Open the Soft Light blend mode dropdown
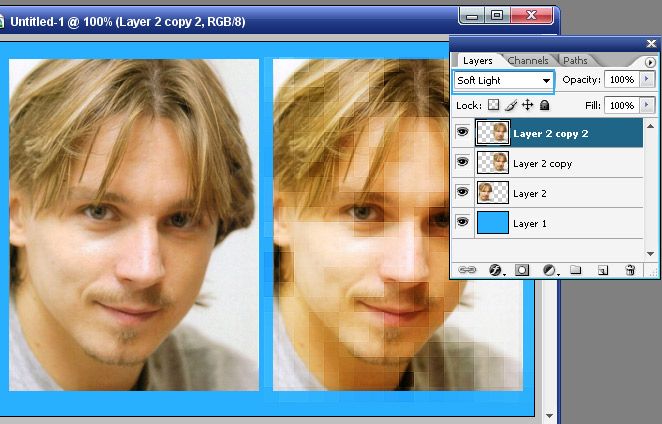This screenshot has height=424, width=662. point(503,80)
